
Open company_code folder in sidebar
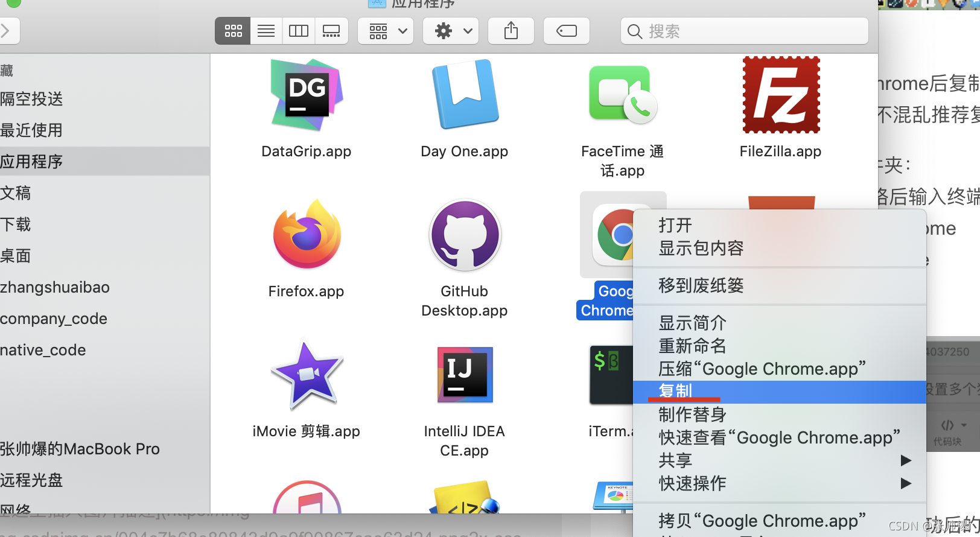pyautogui.click(x=54, y=319)
